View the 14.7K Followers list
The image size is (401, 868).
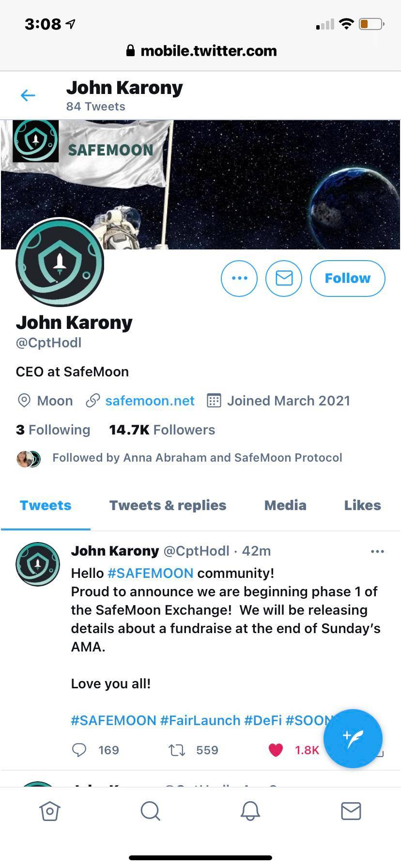(x=162, y=430)
